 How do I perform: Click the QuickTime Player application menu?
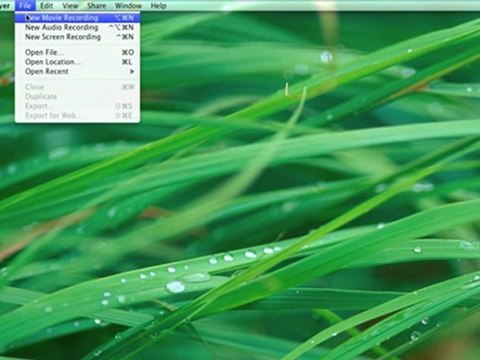tap(5, 6)
